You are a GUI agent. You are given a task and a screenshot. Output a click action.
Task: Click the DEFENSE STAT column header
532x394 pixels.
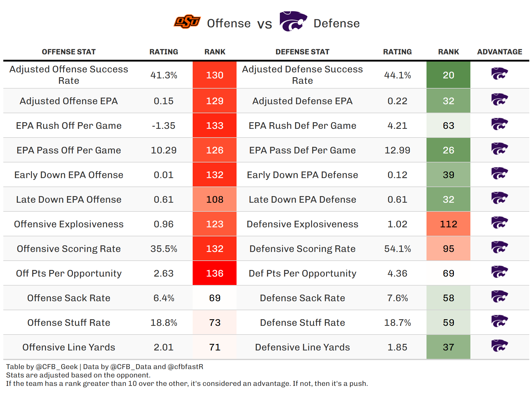(x=302, y=52)
